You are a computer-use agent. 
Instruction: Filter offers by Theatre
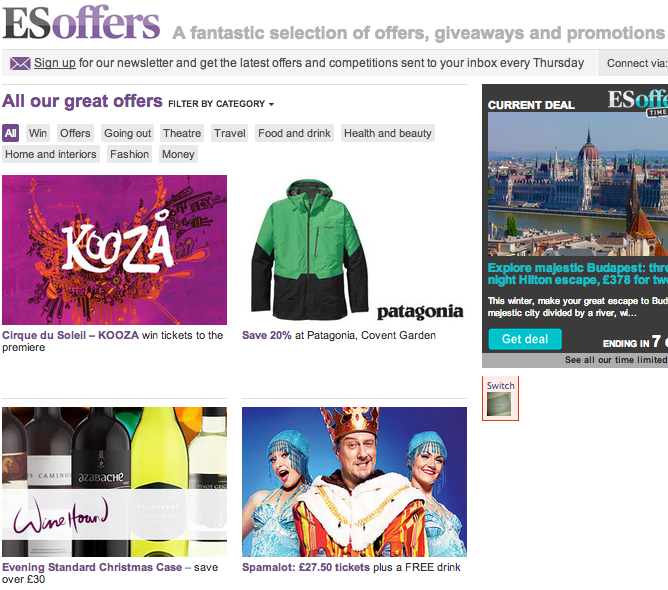tap(182, 133)
